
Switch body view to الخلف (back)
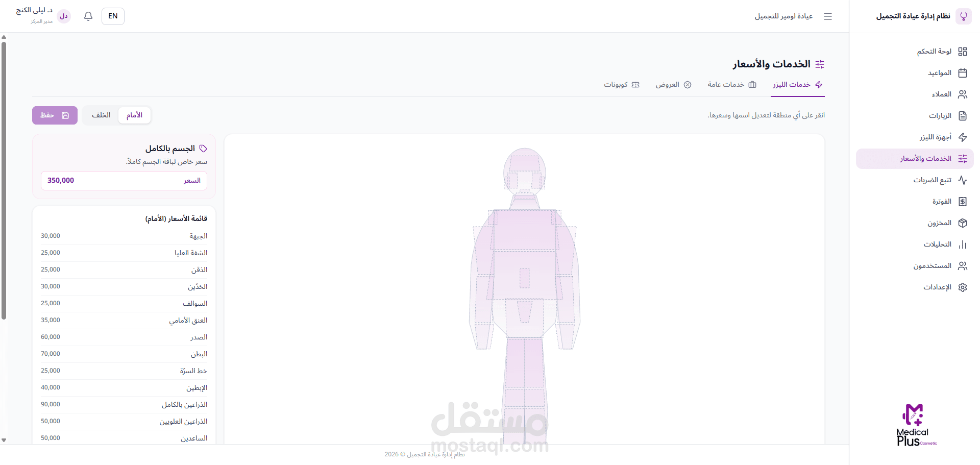tap(101, 115)
